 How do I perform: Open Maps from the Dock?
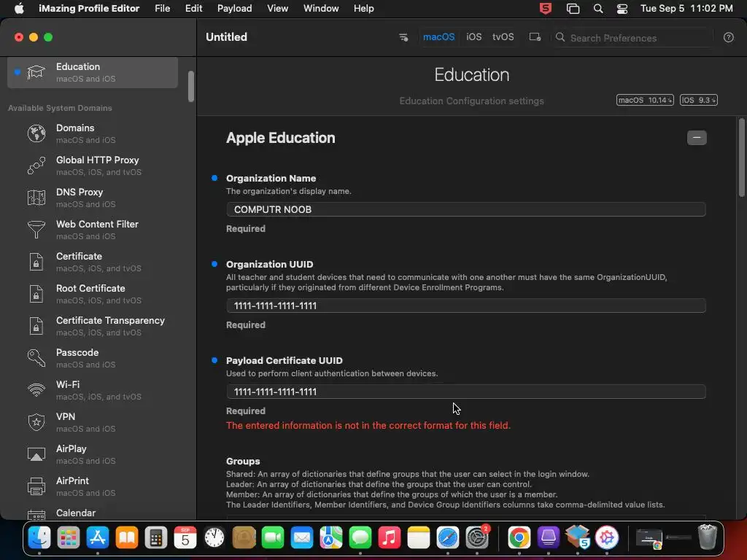[331, 537]
